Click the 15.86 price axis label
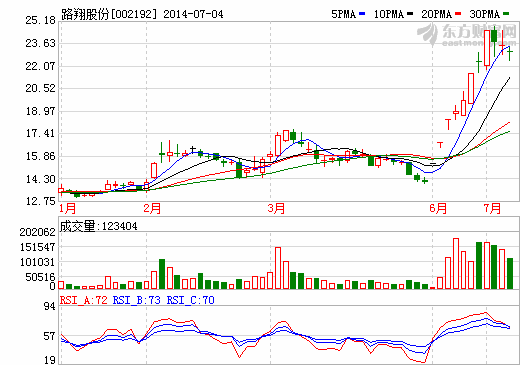 (41, 156)
